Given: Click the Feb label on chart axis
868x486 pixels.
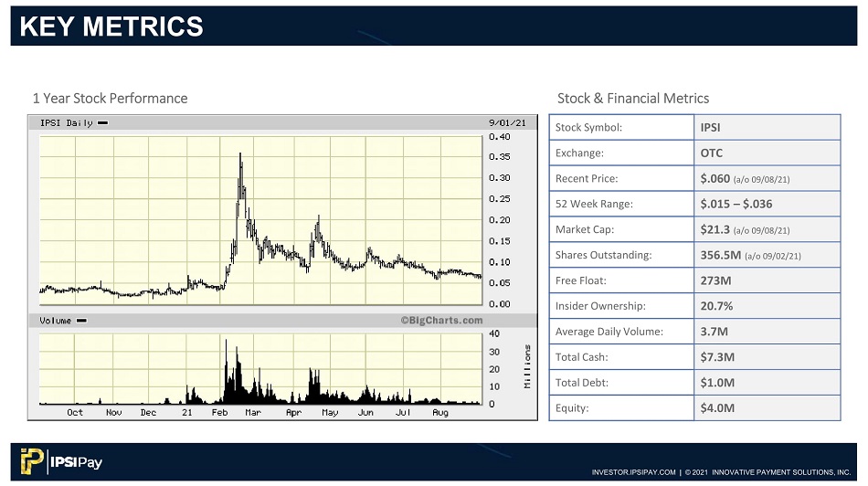Looking at the screenshot, I should pos(220,412).
